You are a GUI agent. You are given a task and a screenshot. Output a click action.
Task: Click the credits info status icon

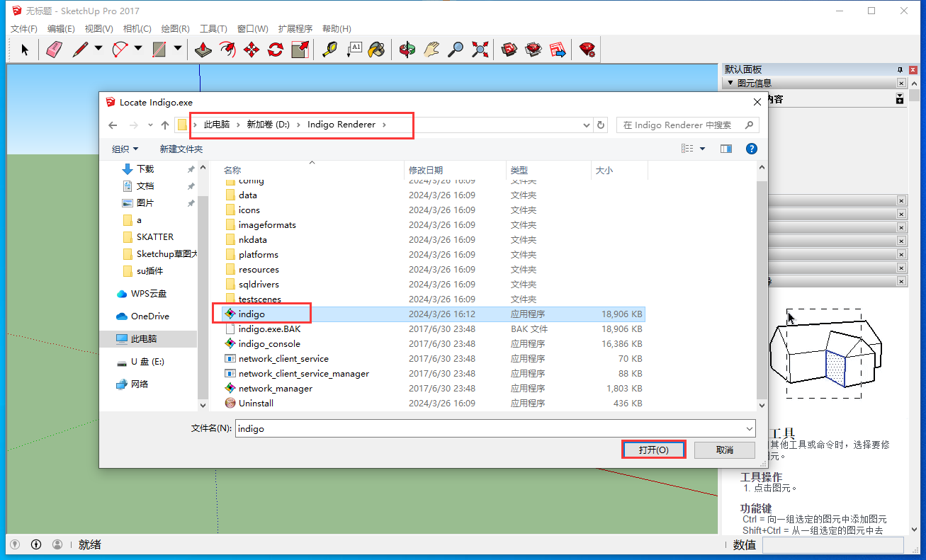[x=36, y=544]
